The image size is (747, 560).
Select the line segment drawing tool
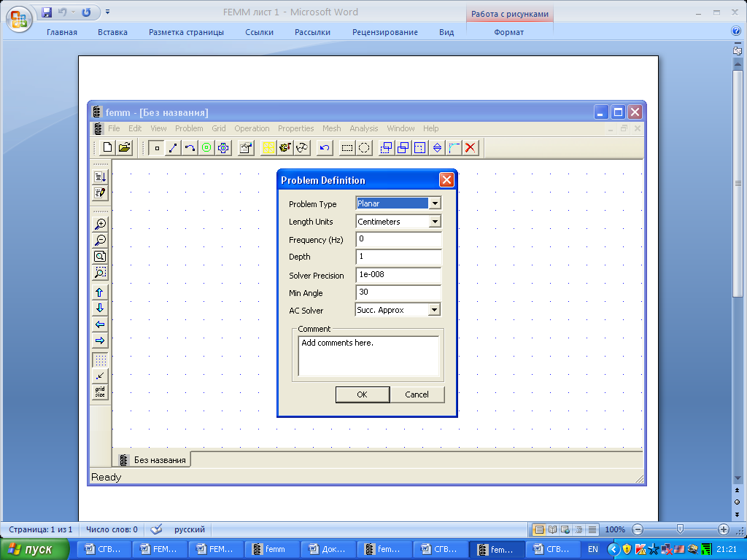coord(173,148)
